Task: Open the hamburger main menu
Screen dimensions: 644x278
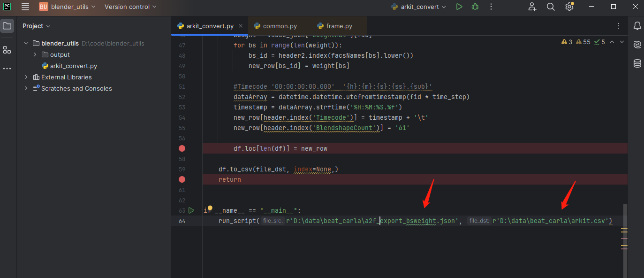Action: click(25, 7)
